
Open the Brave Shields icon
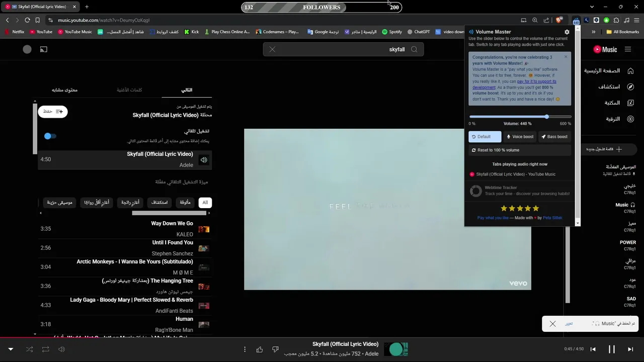(559, 20)
